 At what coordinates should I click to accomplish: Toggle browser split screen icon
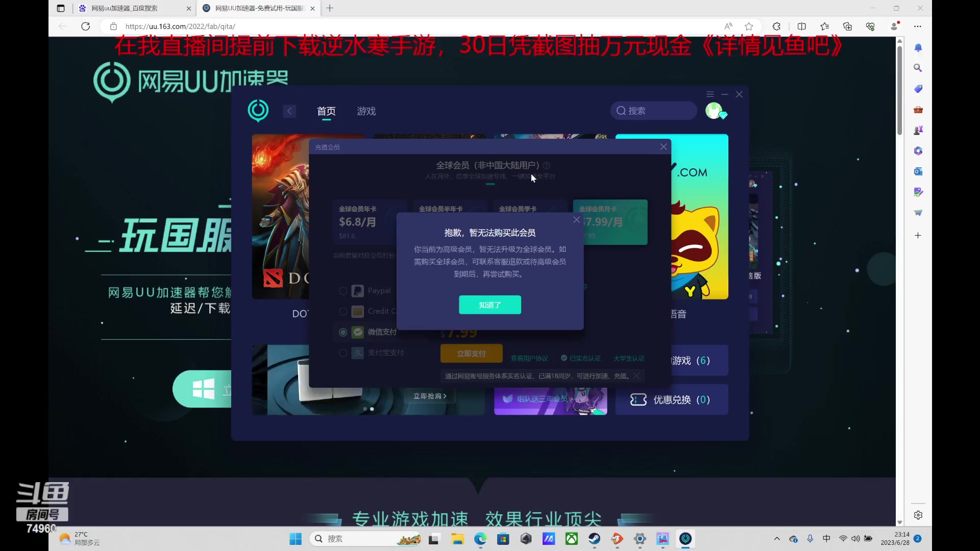(x=802, y=26)
